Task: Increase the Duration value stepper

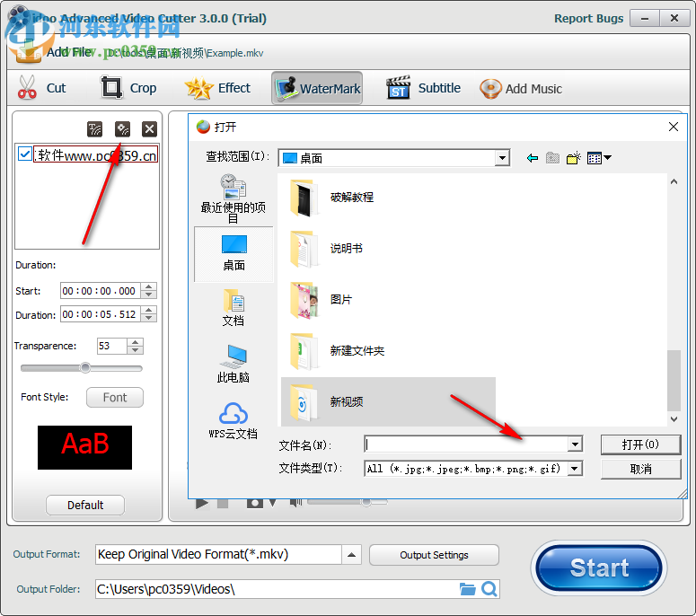Action: pyautogui.click(x=149, y=310)
